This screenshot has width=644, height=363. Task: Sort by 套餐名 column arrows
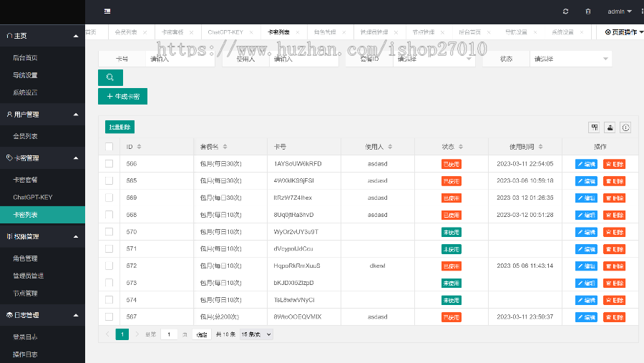click(225, 147)
